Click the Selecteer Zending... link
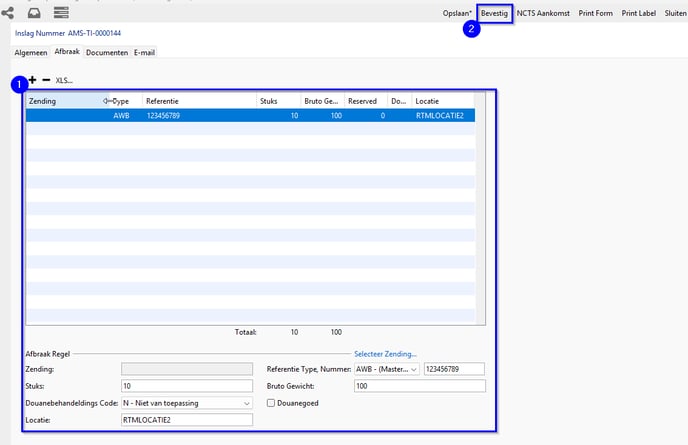The image size is (688, 445). coord(385,354)
